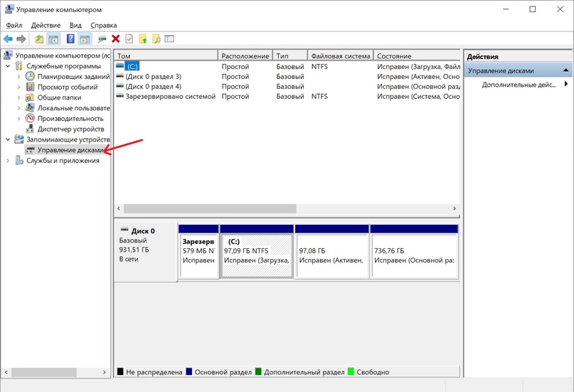Viewport: 574px width, 392px height.
Task: Select Диспетчер устройств in the tree
Action: pos(70,129)
